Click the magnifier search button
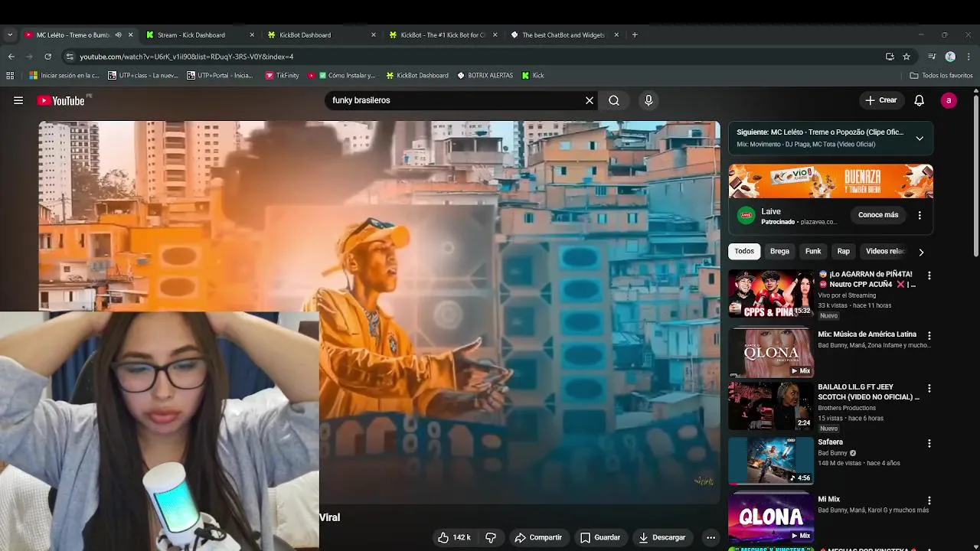Image resolution: width=980 pixels, height=551 pixels. [614, 100]
